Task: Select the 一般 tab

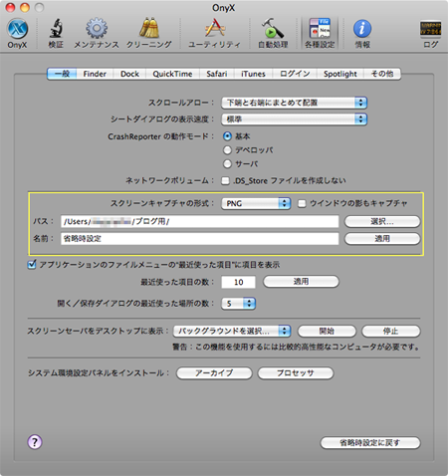Action: pyautogui.click(x=62, y=74)
